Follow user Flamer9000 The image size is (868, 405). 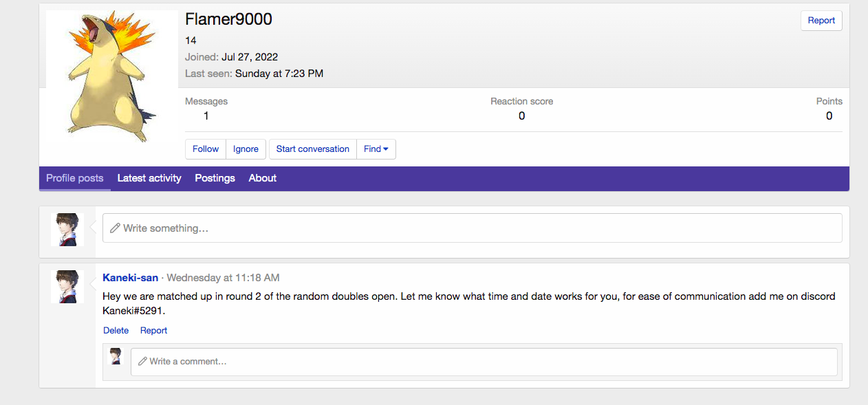(206, 149)
